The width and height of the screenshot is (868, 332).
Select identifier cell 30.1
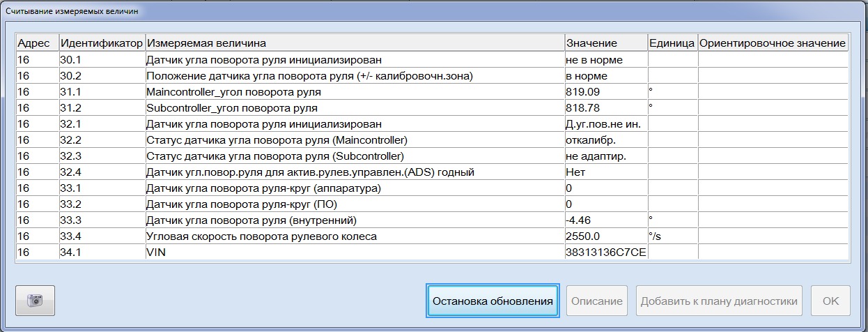point(102,60)
